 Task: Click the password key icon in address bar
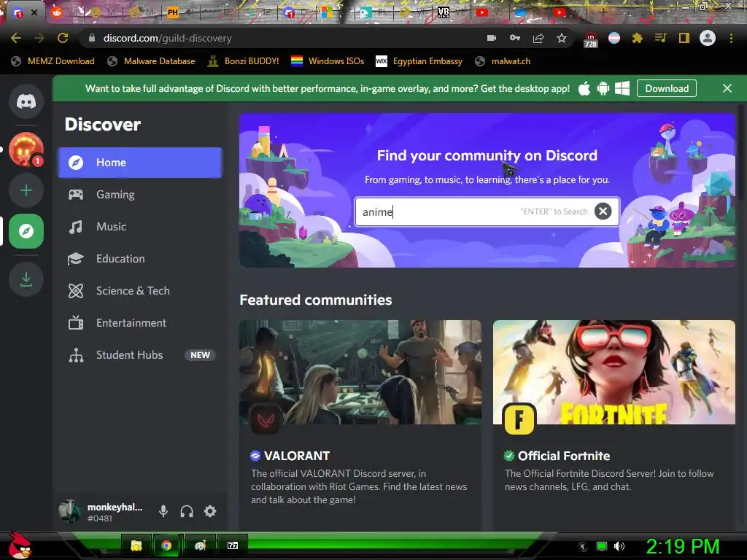tap(515, 38)
